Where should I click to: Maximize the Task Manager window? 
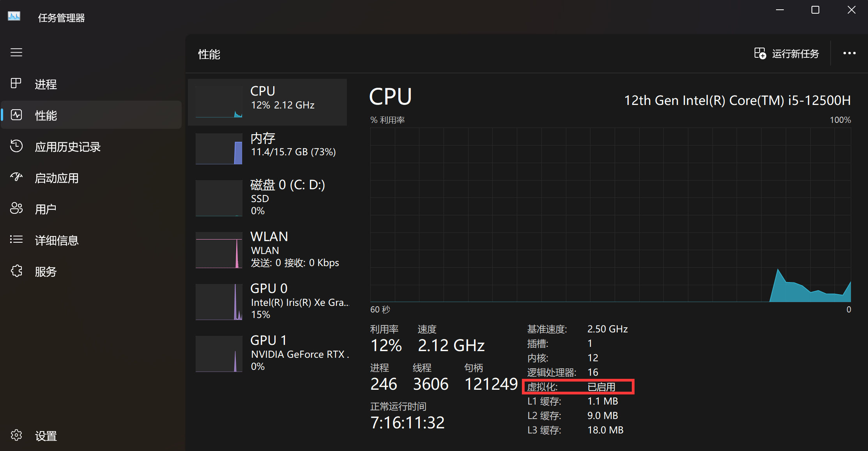click(x=815, y=10)
